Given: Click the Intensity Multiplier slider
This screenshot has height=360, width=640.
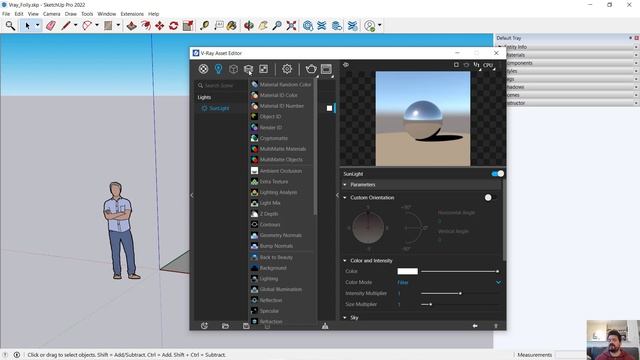Looking at the screenshot, I should point(460,293).
